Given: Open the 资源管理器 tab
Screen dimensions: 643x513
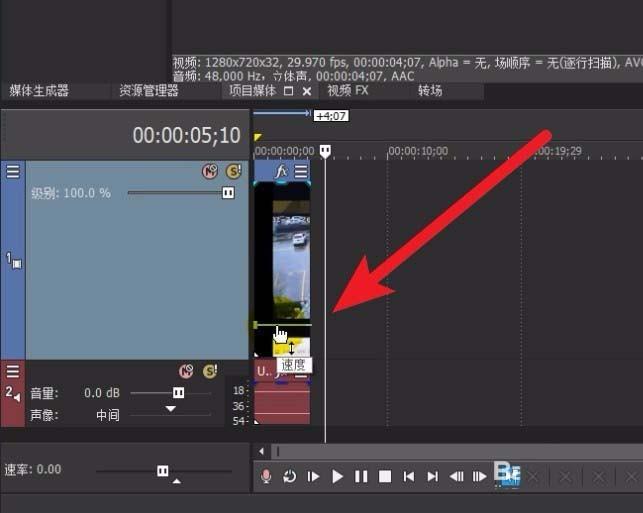Looking at the screenshot, I should [x=148, y=91].
